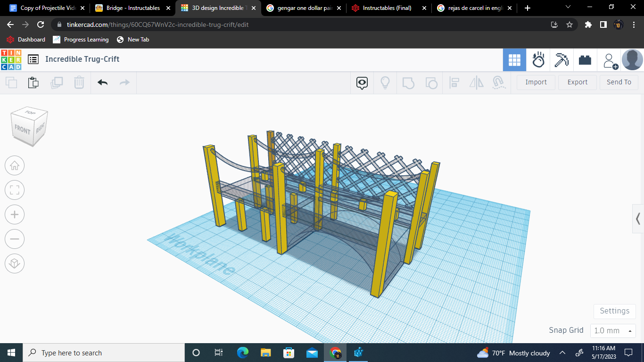This screenshot has width=644, height=362.
Task: Select the Flip/Mirror tool
Action: pyautogui.click(x=476, y=82)
